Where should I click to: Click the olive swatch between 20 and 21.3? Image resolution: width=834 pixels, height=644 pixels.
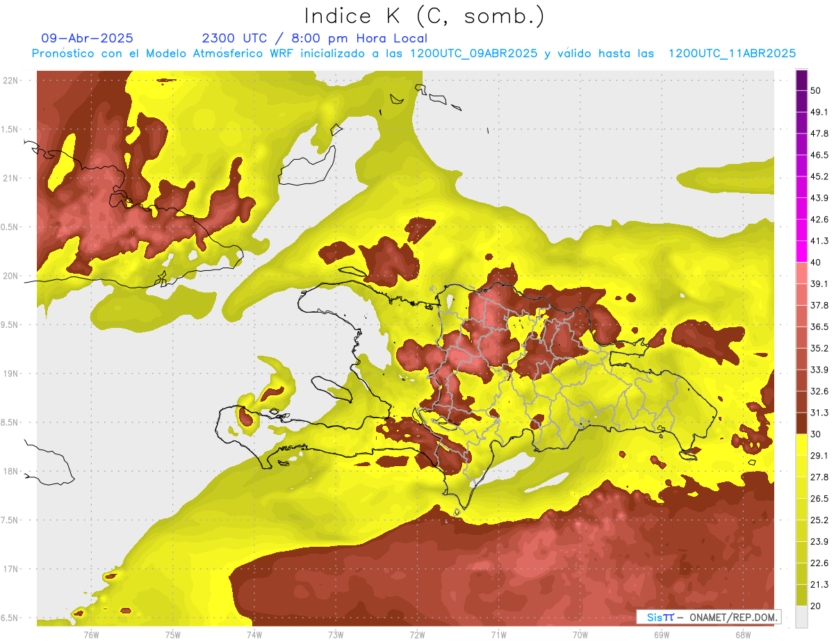802,594
